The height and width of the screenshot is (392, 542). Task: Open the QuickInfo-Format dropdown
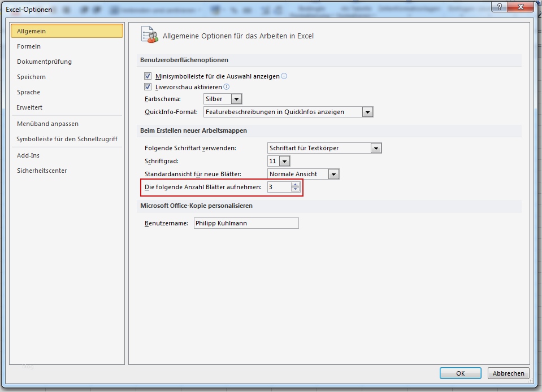tap(368, 111)
